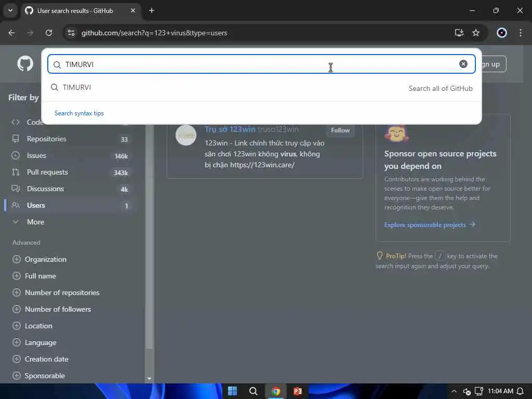The height and width of the screenshot is (399, 532).
Task: Show hidden system tray icons
Action: click(x=454, y=391)
